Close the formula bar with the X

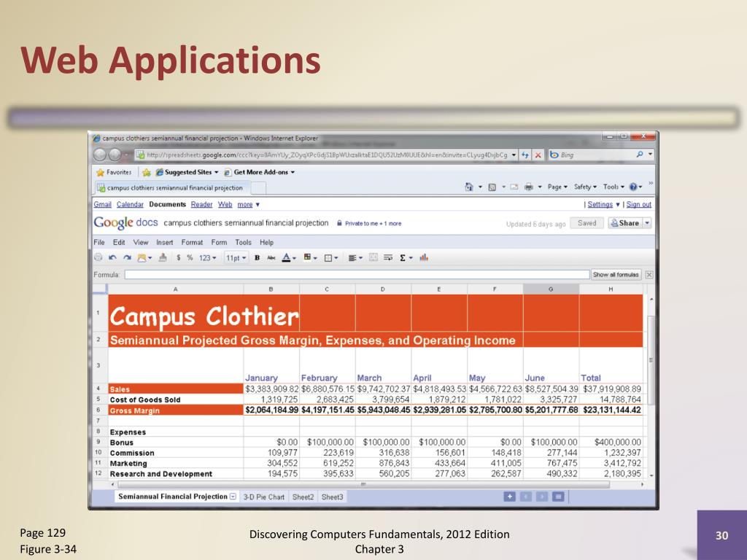coord(649,275)
